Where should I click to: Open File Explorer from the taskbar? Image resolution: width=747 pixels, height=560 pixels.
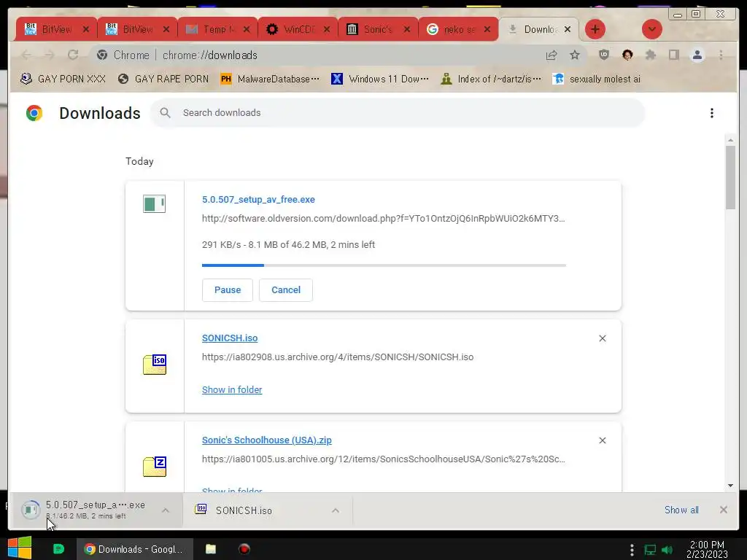(x=211, y=549)
